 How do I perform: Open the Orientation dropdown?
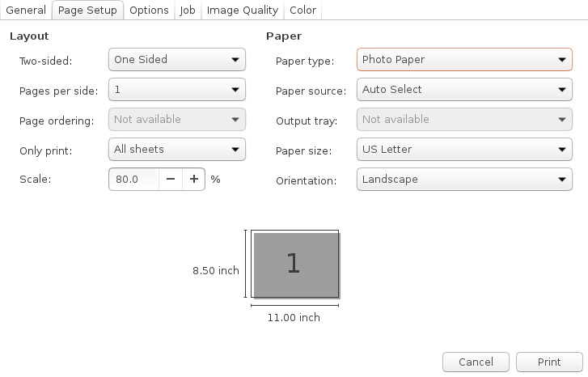pyautogui.click(x=463, y=179)
